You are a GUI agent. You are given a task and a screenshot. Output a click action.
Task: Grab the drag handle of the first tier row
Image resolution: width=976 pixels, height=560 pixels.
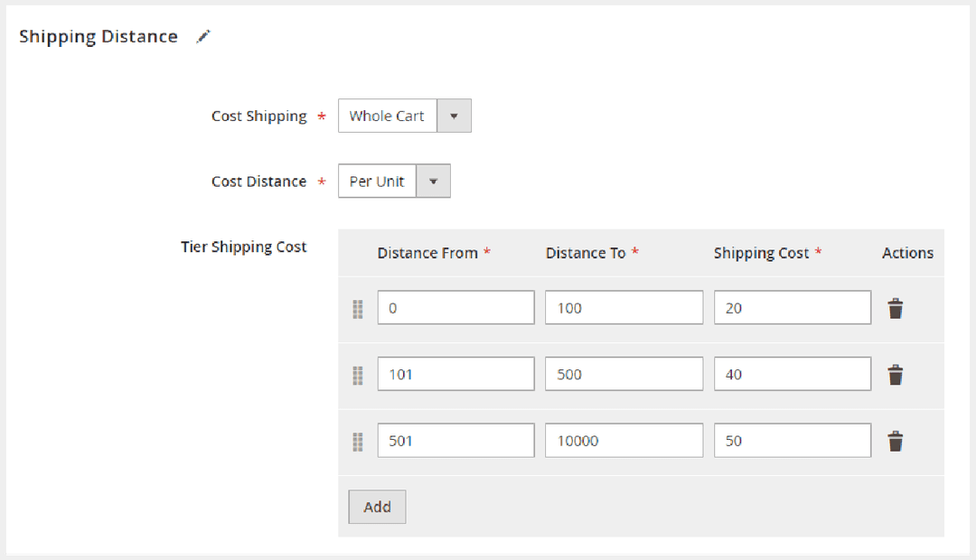coord(358,309)
